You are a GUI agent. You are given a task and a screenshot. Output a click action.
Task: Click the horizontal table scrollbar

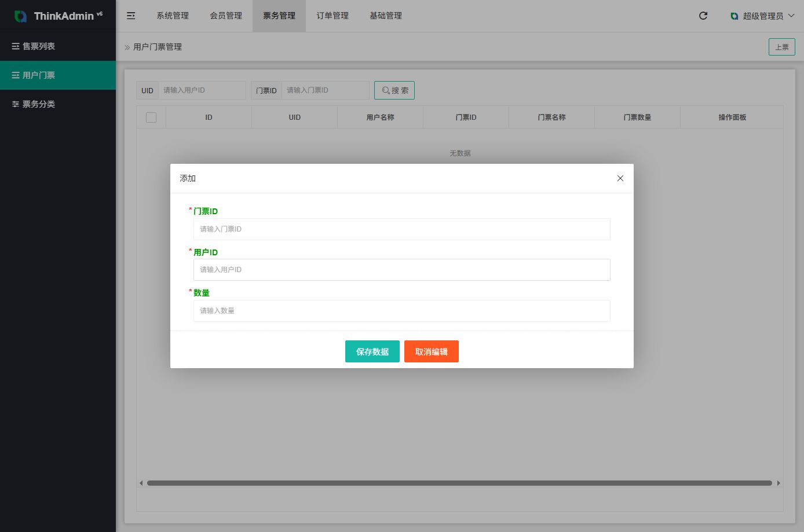(459, 483)
